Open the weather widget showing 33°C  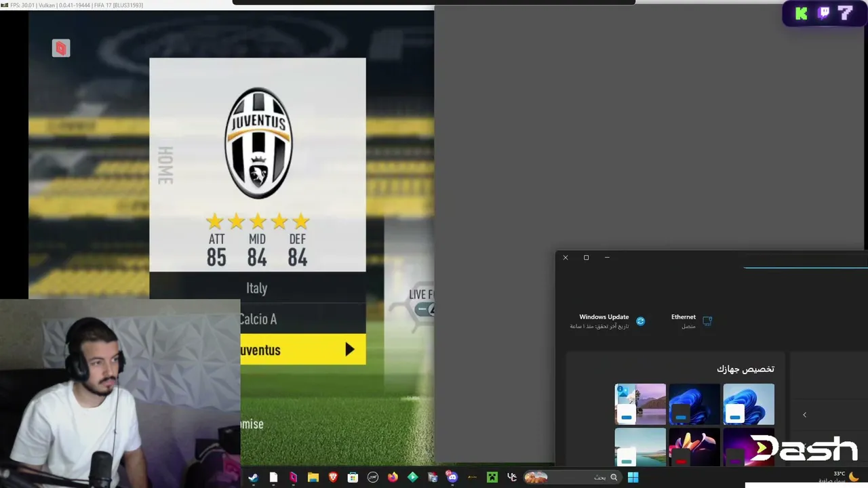[840, 477]
